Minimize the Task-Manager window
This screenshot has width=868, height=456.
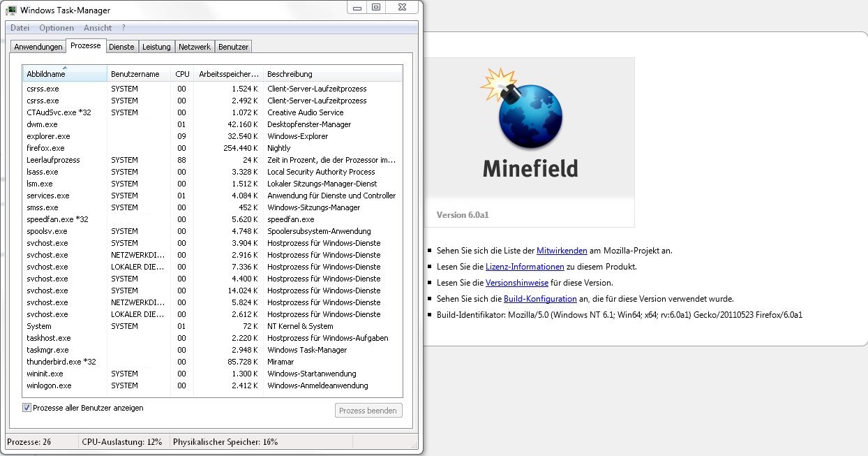358,7
